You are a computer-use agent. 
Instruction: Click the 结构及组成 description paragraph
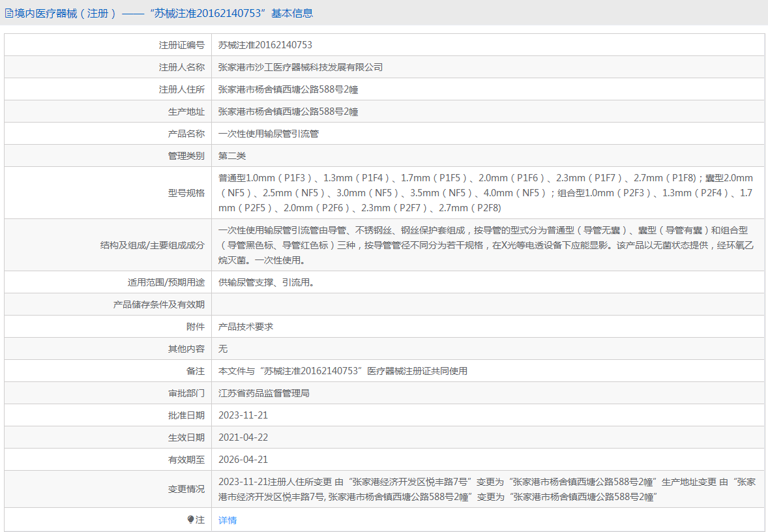[x=485, y=245]
